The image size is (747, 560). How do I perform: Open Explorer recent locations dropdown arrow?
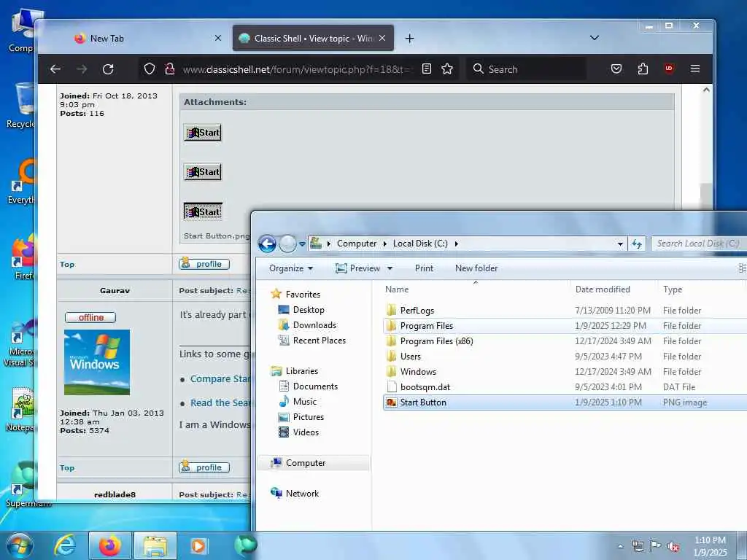(302, 244)
